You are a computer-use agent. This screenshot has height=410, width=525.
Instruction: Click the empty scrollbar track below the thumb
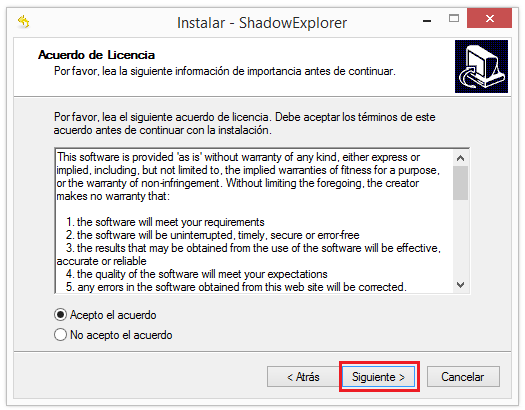pyautogui.click(x=460, y=239)
